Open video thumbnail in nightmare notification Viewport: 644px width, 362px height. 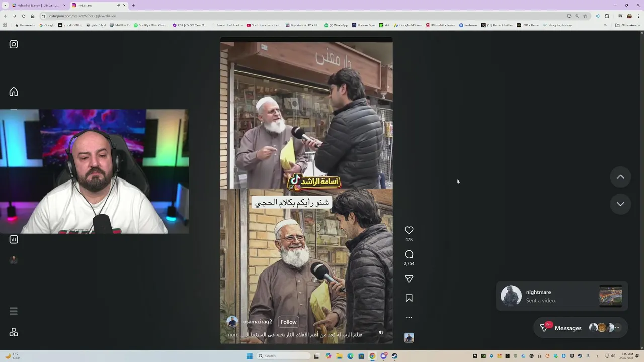610,296
